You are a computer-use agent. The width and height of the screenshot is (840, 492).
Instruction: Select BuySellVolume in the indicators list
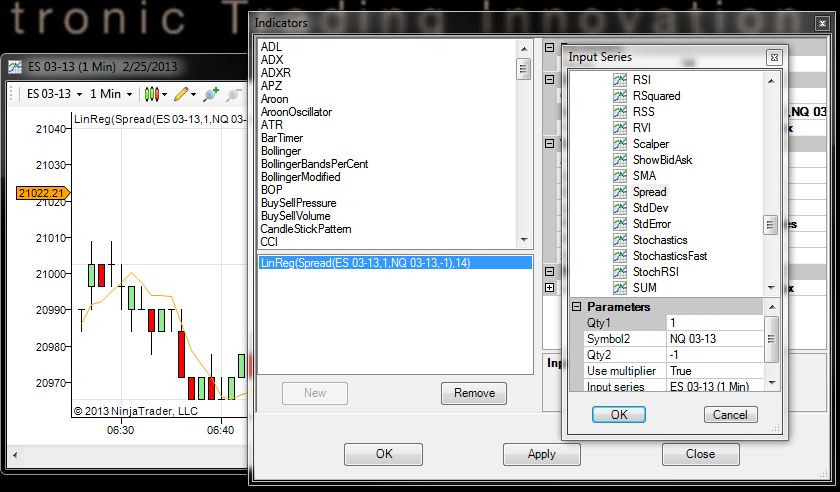[296, 216]
